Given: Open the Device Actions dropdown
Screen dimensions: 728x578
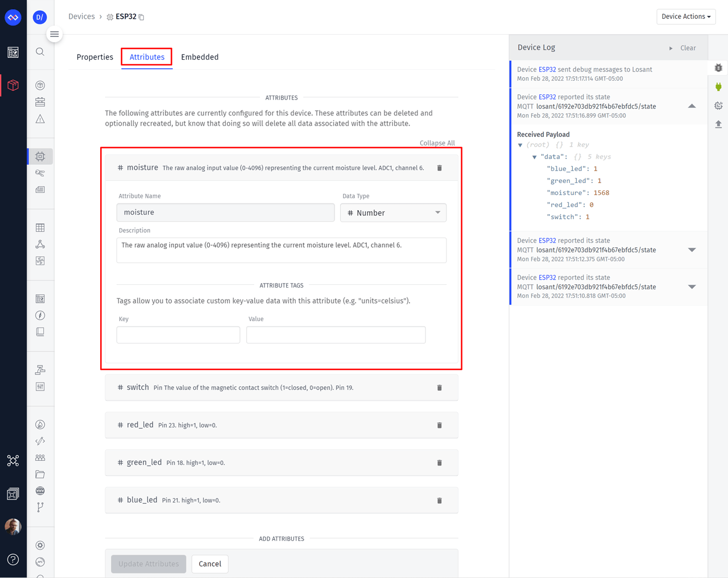Looking at the screenshot, I should 686,16.
